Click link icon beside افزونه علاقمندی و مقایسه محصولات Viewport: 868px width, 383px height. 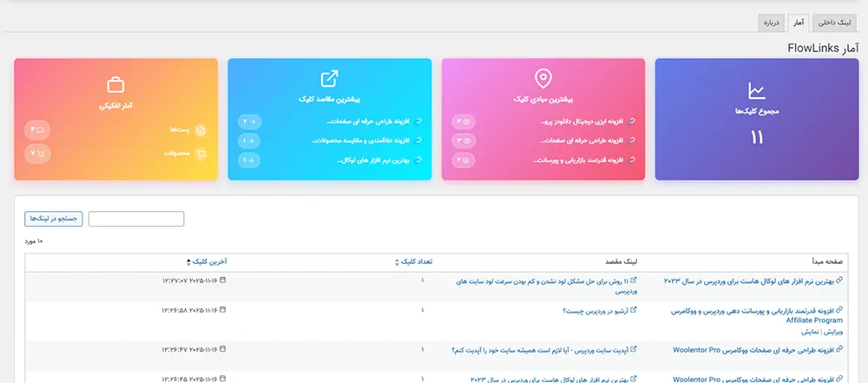click(x=418, y=141)
